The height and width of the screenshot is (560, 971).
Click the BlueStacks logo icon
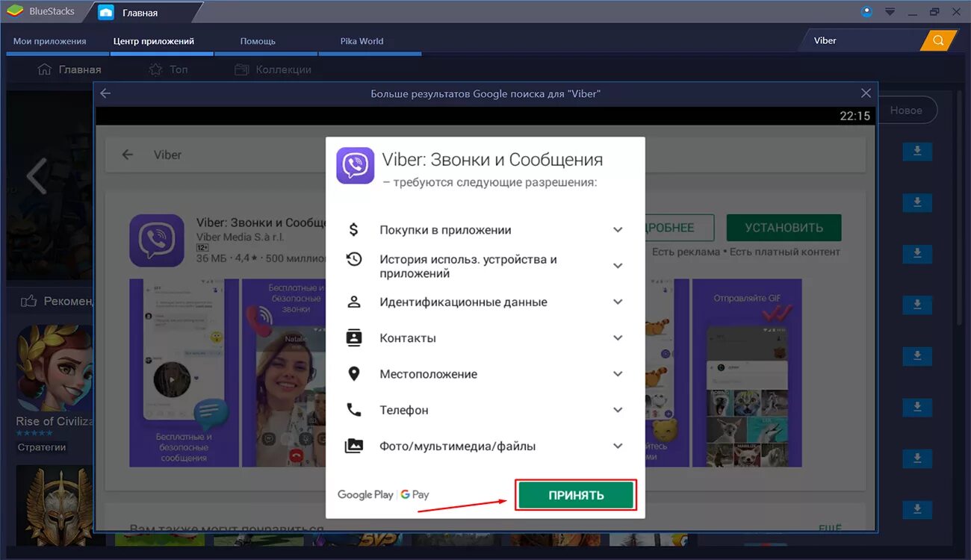point(16,10)
